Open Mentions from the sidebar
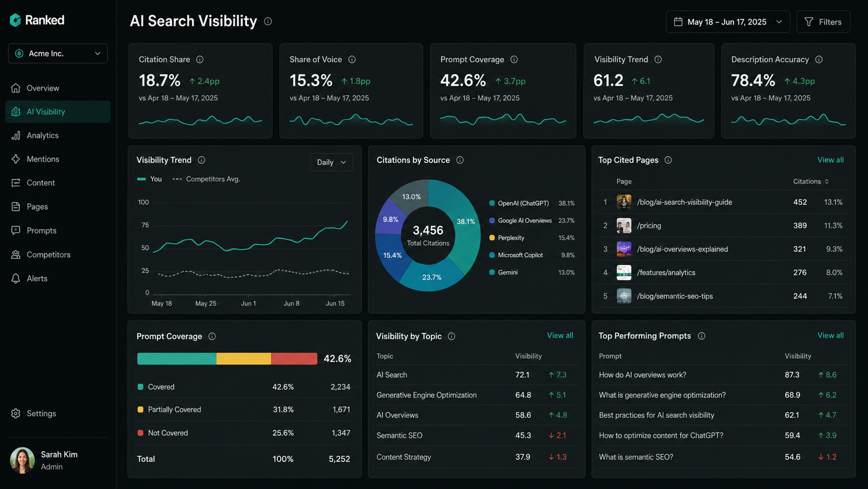Viewport: 868px width, 489px height. pyautogui.click(x=58, y=159)
